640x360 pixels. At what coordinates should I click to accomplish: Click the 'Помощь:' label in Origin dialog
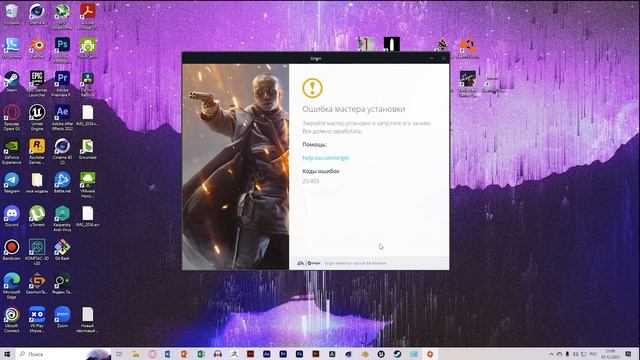[314, 144]
